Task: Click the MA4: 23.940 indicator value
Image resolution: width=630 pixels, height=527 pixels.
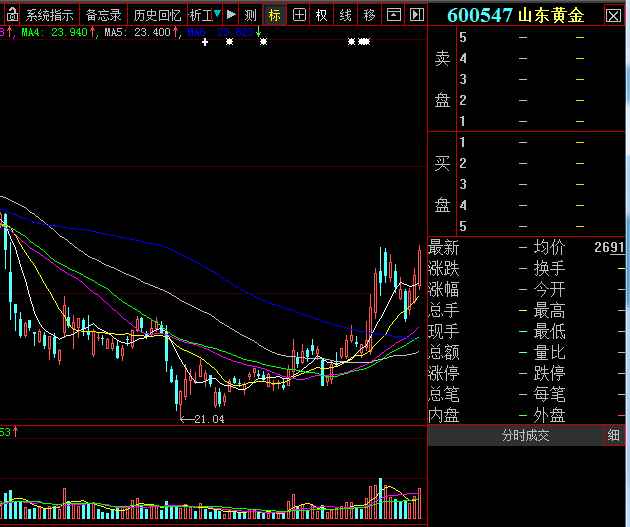Action: click(x=55, y=32)
